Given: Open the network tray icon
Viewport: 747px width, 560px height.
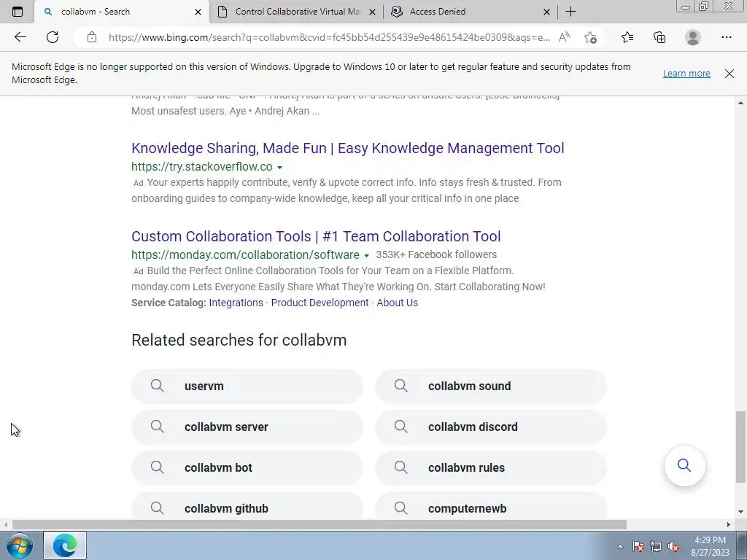Looking at the screenshot, I should 656,546.
